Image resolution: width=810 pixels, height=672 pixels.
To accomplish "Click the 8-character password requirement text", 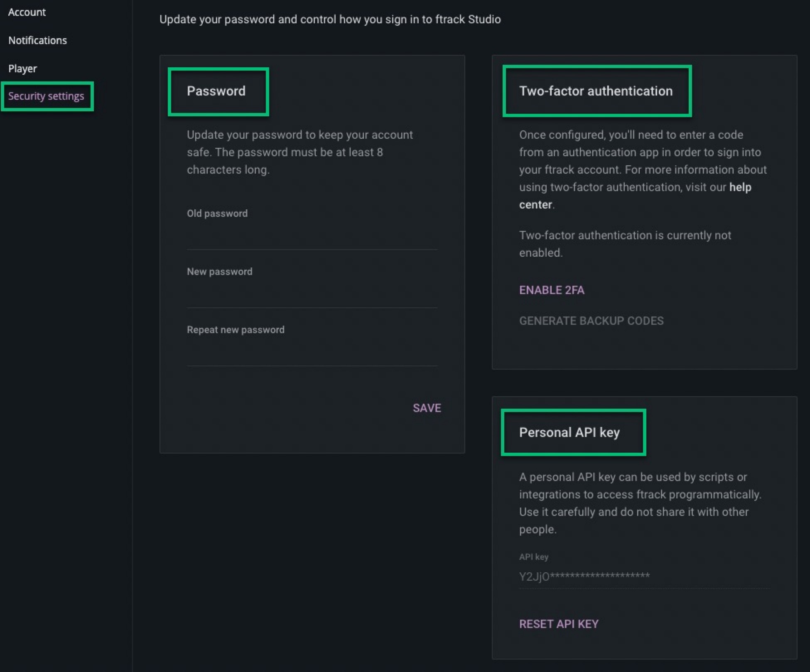I will coord(299,152).
